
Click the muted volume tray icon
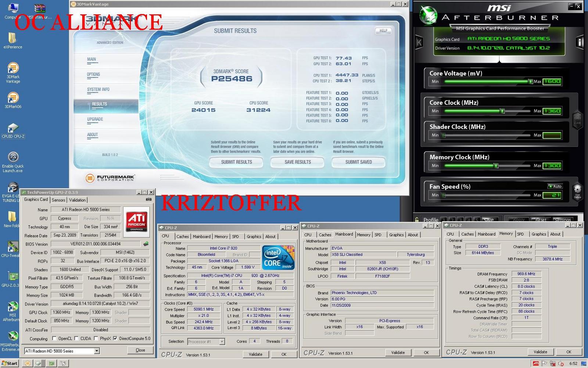[561, 363]
